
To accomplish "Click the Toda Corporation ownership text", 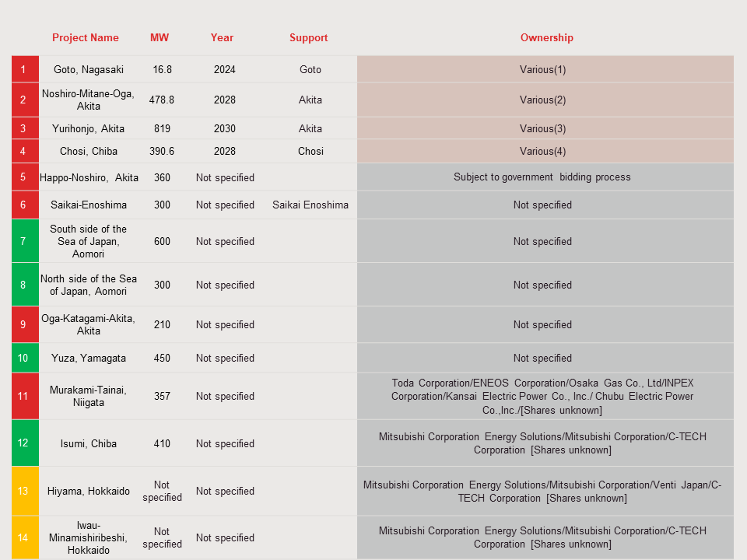I will 542,396.
